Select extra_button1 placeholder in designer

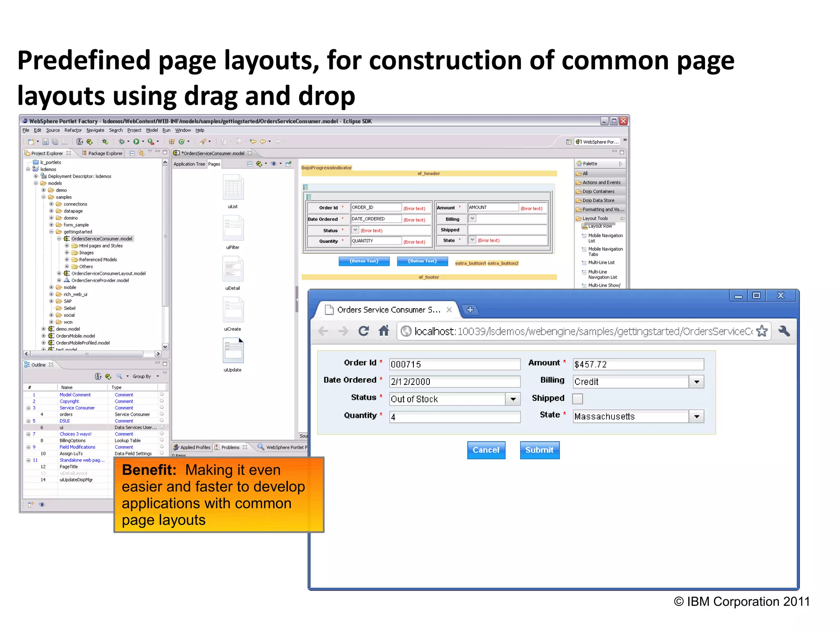[x=470, y=263]
